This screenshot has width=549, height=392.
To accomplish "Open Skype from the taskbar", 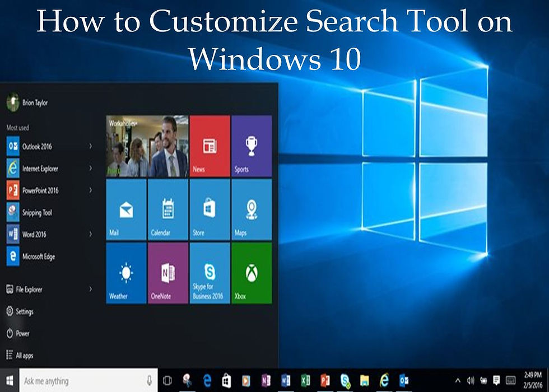I will click(345, 380).
